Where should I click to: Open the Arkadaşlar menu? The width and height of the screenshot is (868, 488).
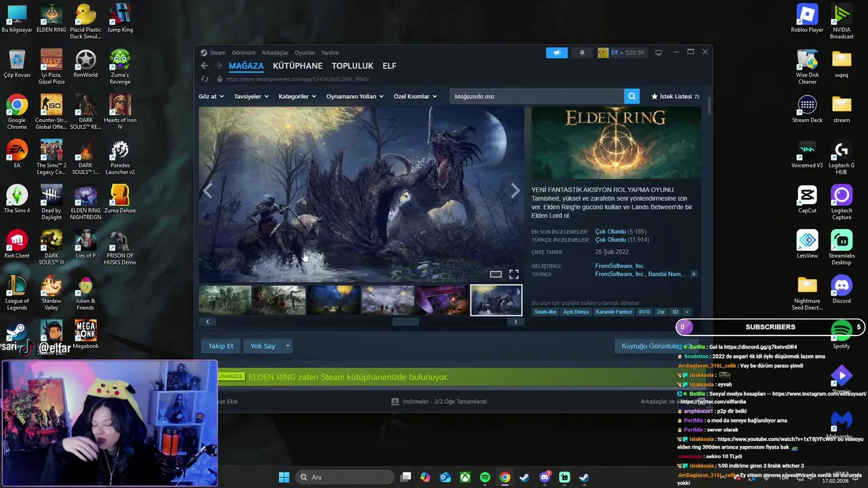275,52
